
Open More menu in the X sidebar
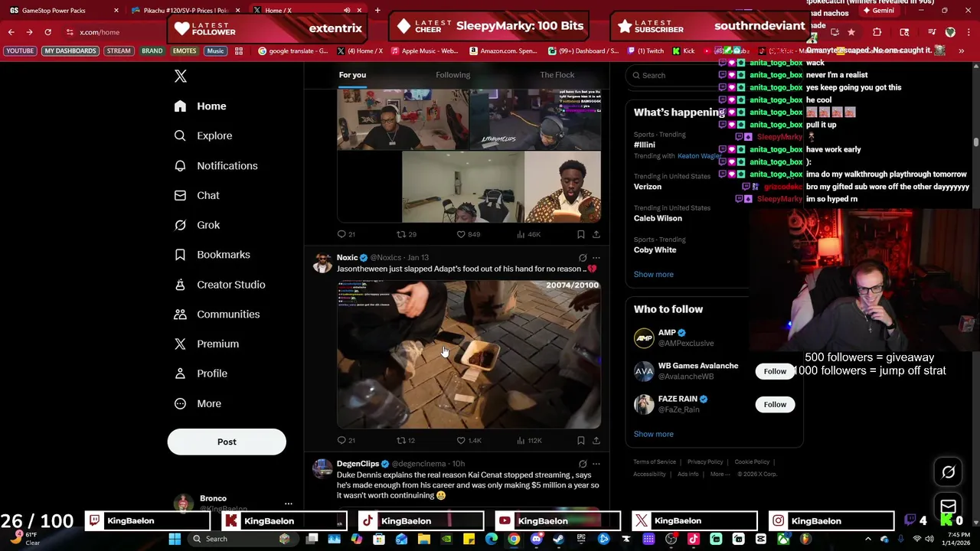198,403
